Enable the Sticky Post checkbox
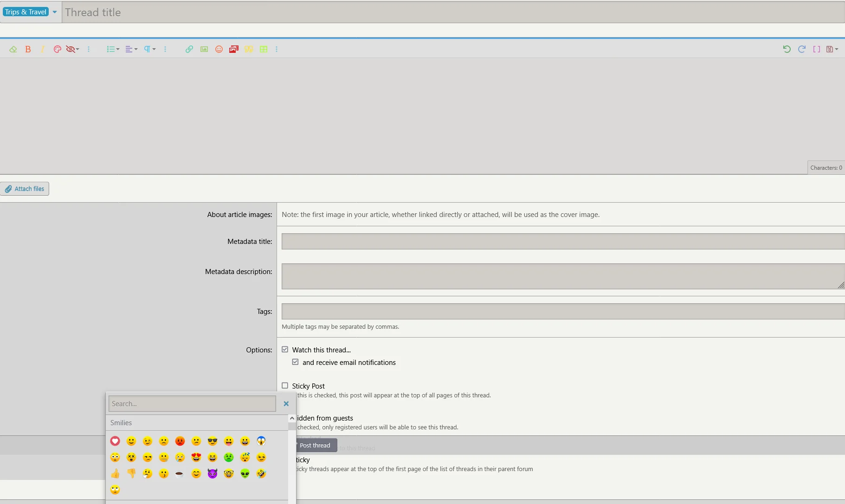 285,386
